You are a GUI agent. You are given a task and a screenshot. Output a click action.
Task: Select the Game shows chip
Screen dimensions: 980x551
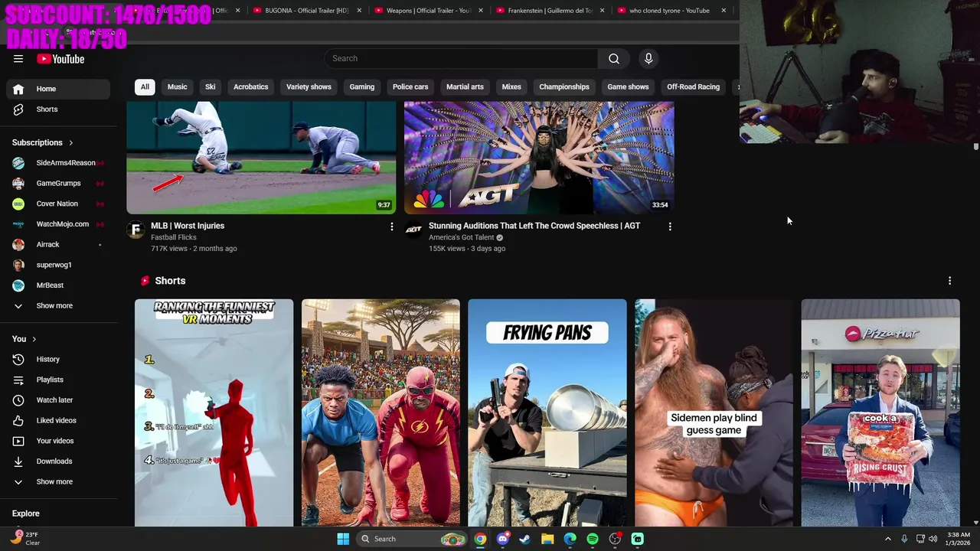(628, 86)
